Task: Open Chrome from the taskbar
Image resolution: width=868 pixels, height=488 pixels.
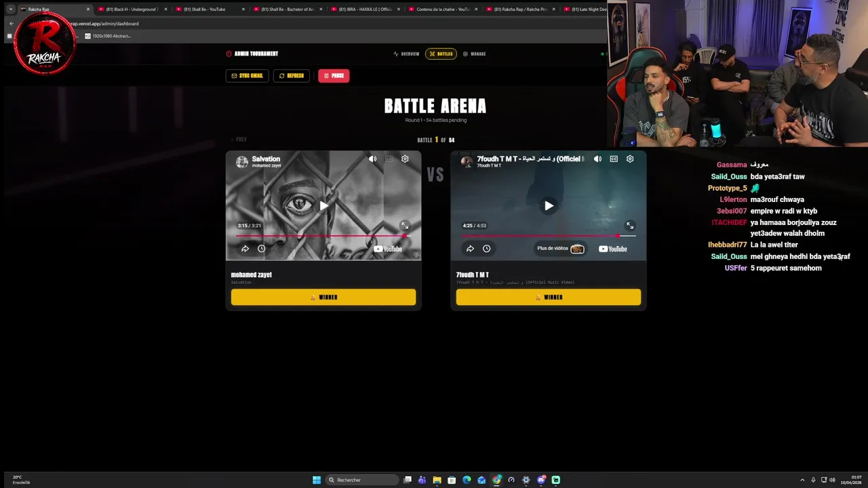Action: pos(496,480)
